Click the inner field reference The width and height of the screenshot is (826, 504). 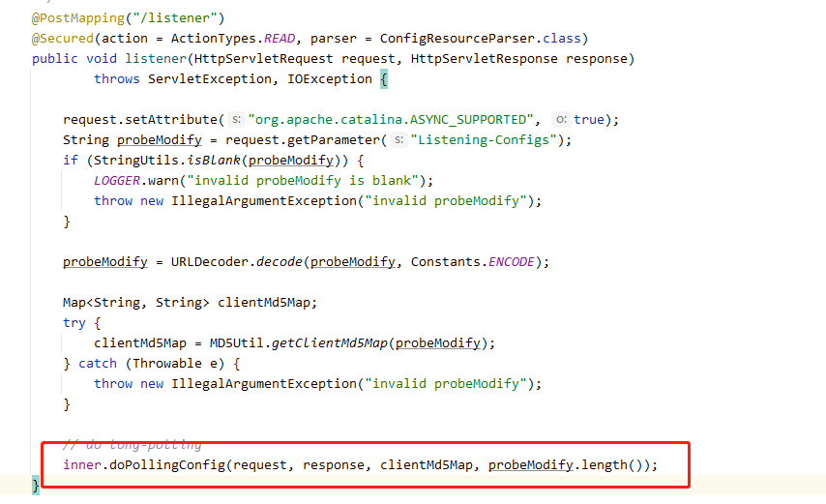82,465
